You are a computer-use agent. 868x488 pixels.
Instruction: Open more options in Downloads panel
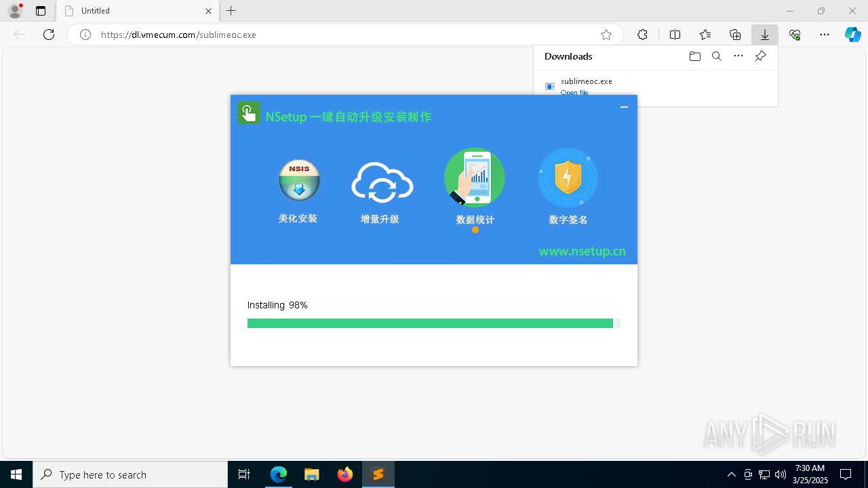(738, 56)
